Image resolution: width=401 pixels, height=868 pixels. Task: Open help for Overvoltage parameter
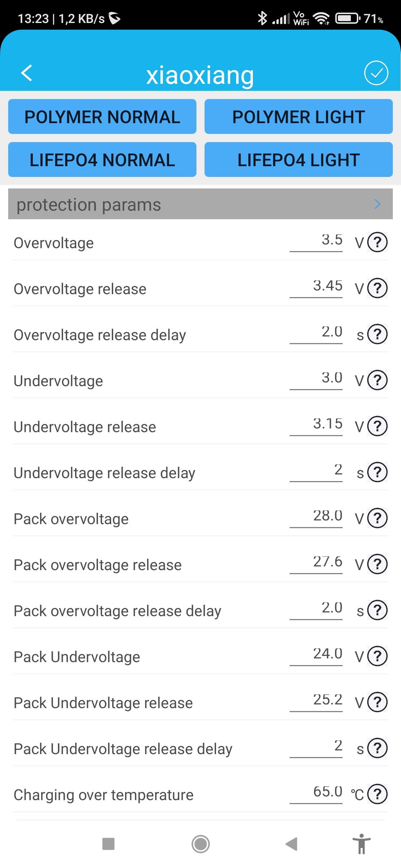click(x=377, y=242)
